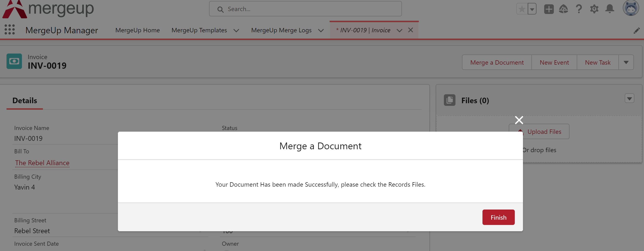This screenshot has width=644, height=251.
Task: Click the favorites star icon
Action: pyautogui.click(x=522, y=9)
